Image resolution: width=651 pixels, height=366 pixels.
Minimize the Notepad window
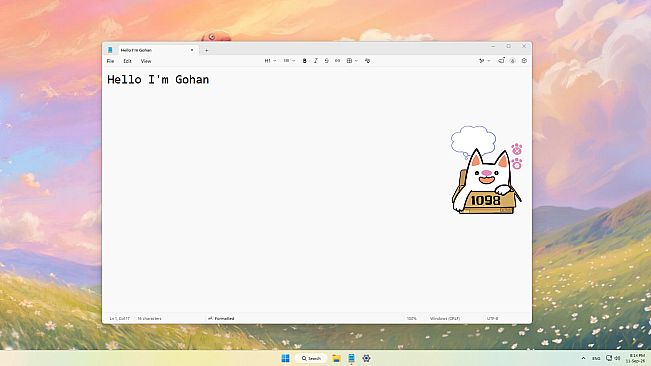coord(493,46)
